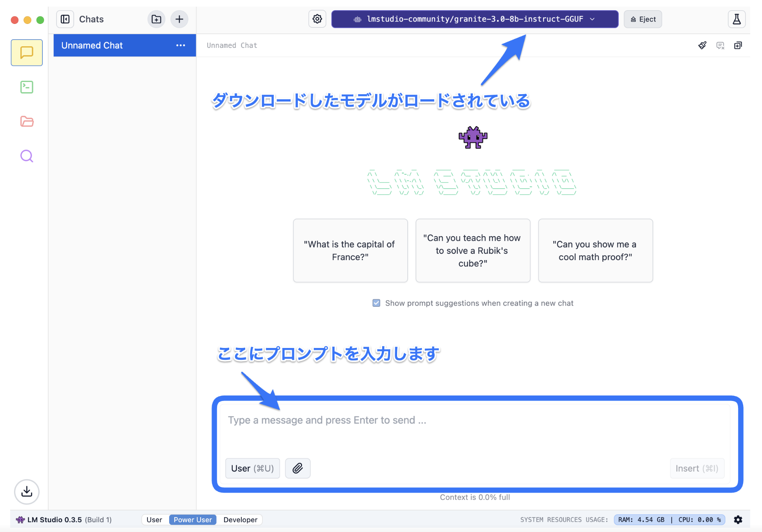Click the attach file paperclip button

point(297,468)
